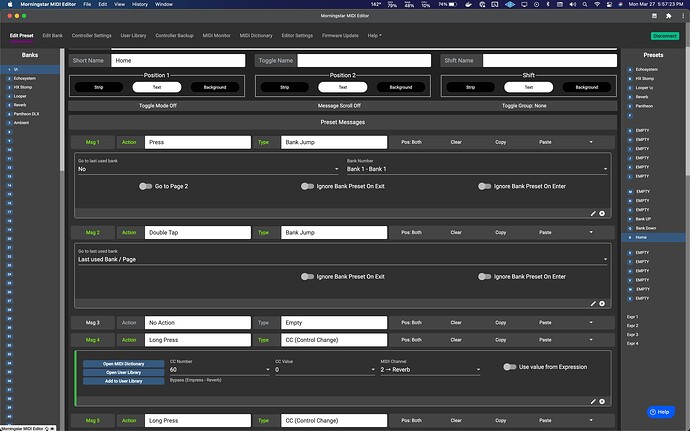Screen dimensions: 690x431
Task: Open User Library tab
Action: pyautogui.click(x=133, y=36)
